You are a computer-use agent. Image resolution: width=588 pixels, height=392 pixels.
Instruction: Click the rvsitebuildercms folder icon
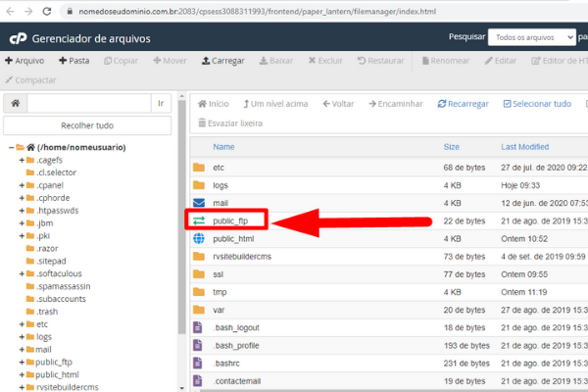click(x=199, y=256)
